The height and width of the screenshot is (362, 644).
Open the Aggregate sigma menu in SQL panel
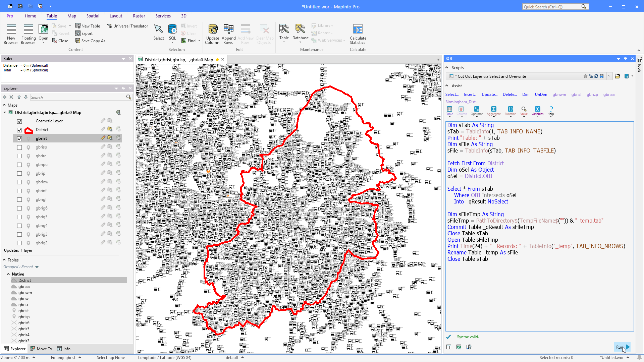[493, 111]
